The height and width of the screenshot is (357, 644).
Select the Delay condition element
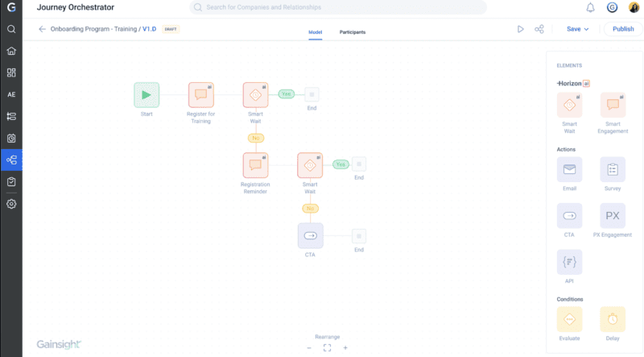[612, 319]
